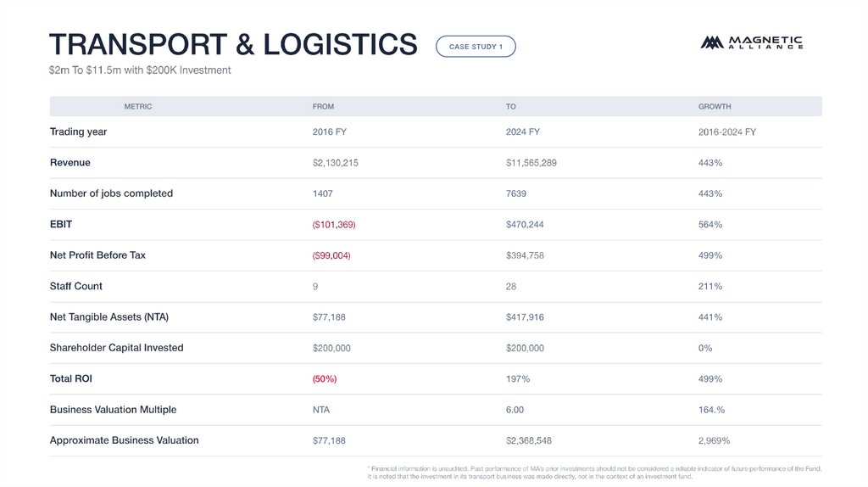The height and width of the screenshot is (487, 868).
Task: Select the EBIT growth figure 564%
Action: 710,225
